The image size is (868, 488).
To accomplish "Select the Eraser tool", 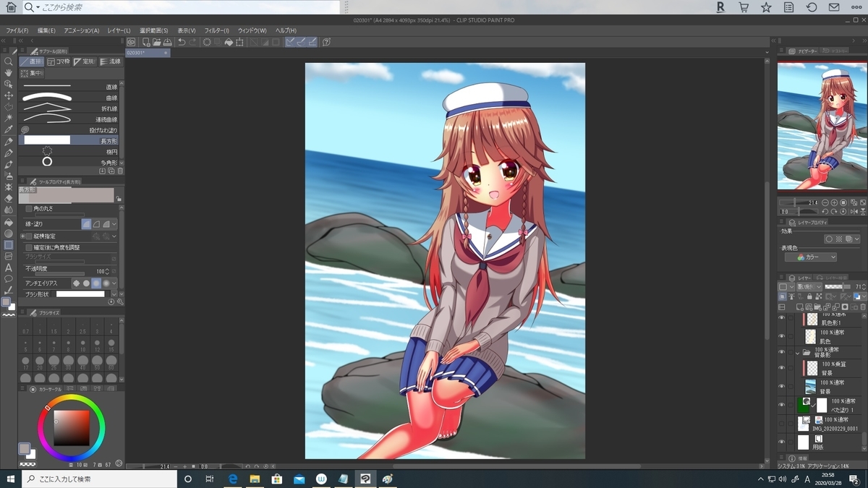I will [x=9, y=198].
